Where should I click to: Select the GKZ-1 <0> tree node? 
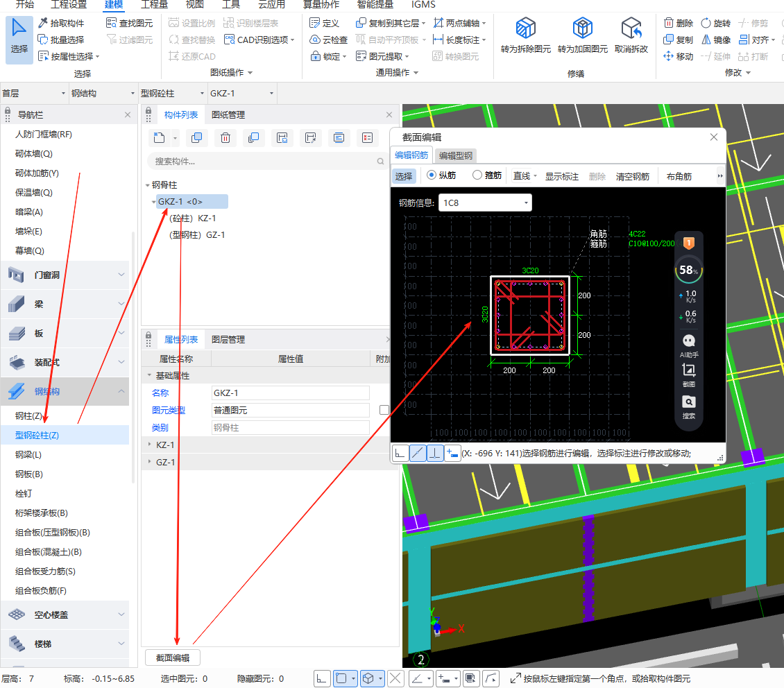tap(191, 201)
